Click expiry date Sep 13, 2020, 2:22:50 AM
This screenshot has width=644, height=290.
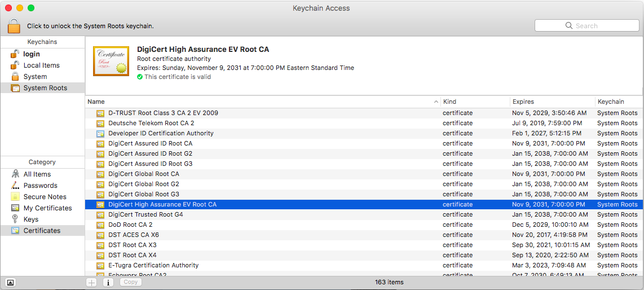click(x=550, y=255)
